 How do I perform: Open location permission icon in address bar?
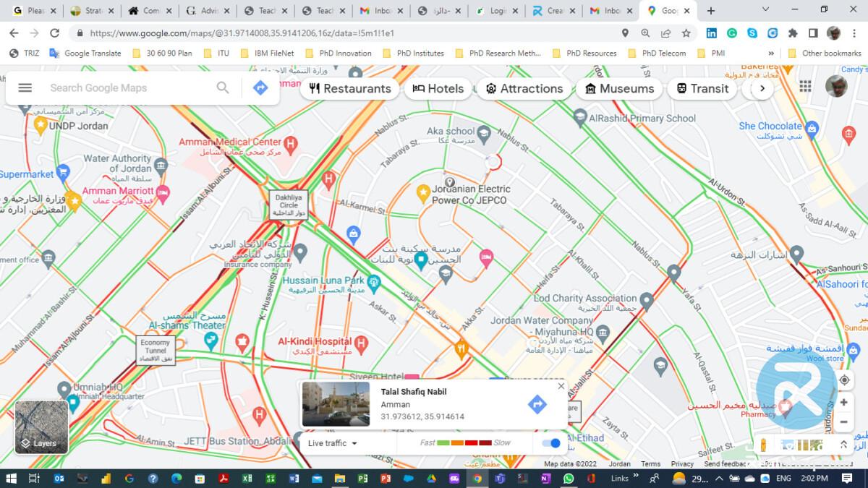tap(625, 33)
